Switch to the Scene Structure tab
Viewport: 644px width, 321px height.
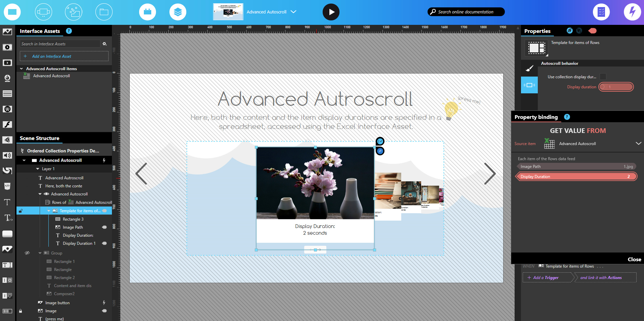point(39,138)
